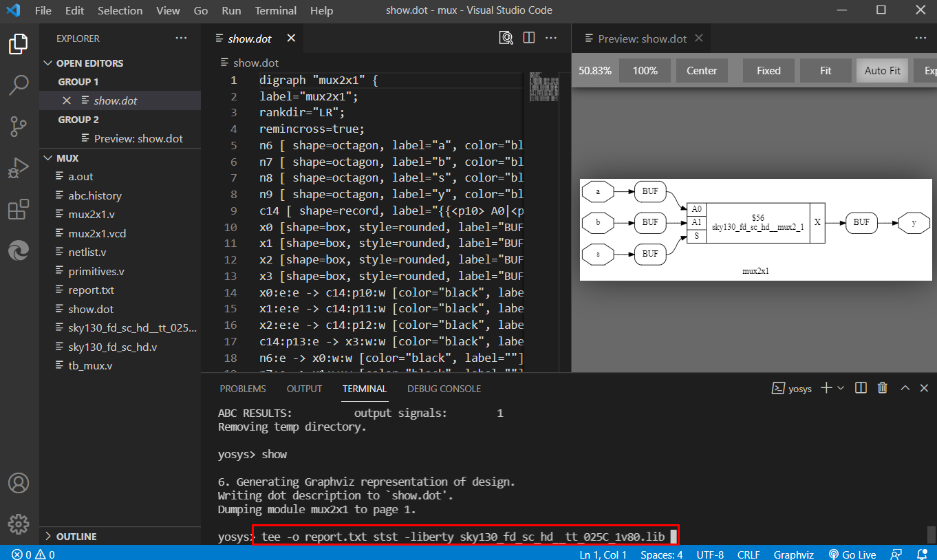Open the Extensions view
The image size is (937, 560).
pos(19,209)
